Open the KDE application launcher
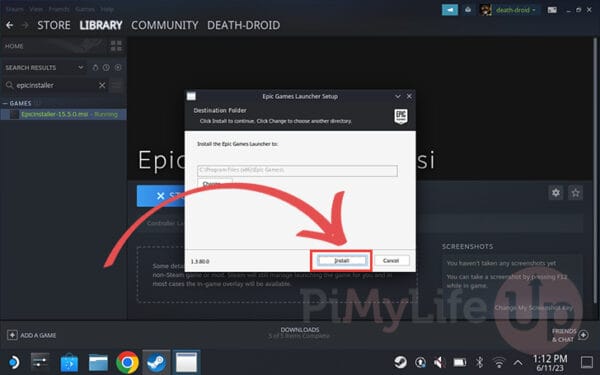The width and height of the screenshot is (600, 375). tap(14, 362)
